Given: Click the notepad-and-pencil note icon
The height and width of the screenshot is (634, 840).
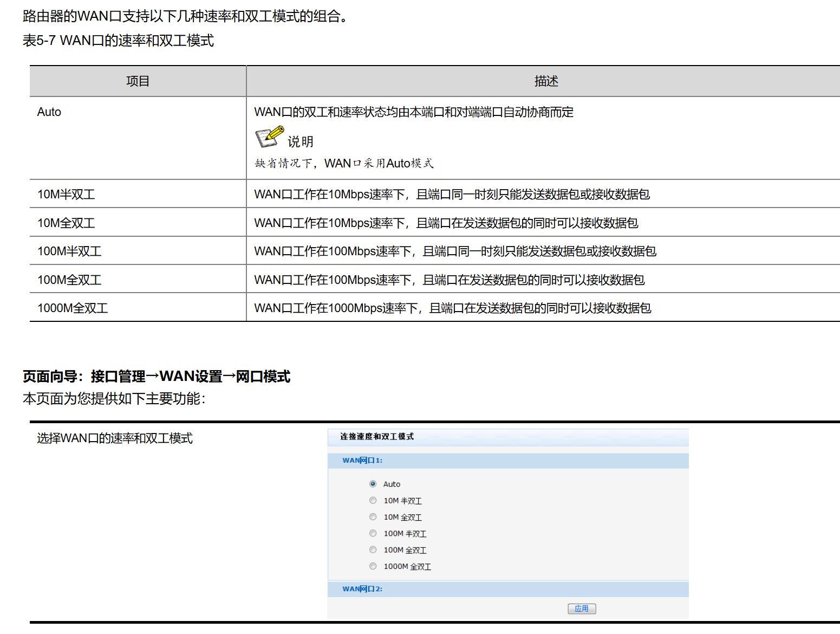Looking at the screenshot, I should (x=269, y=137).
